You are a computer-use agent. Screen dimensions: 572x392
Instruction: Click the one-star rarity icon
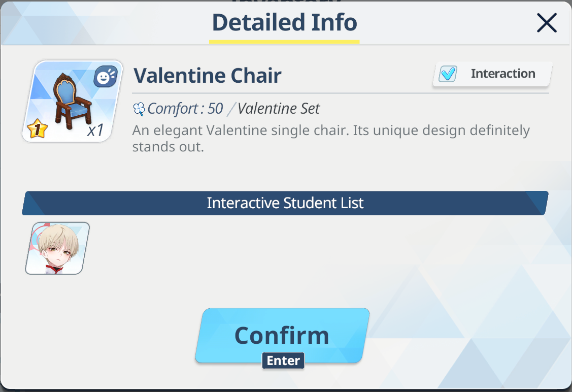[x=37, y=129]
